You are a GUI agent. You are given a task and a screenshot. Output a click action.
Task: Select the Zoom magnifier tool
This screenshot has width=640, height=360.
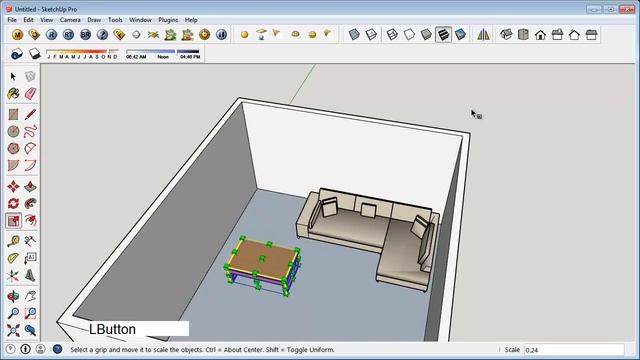13,313
